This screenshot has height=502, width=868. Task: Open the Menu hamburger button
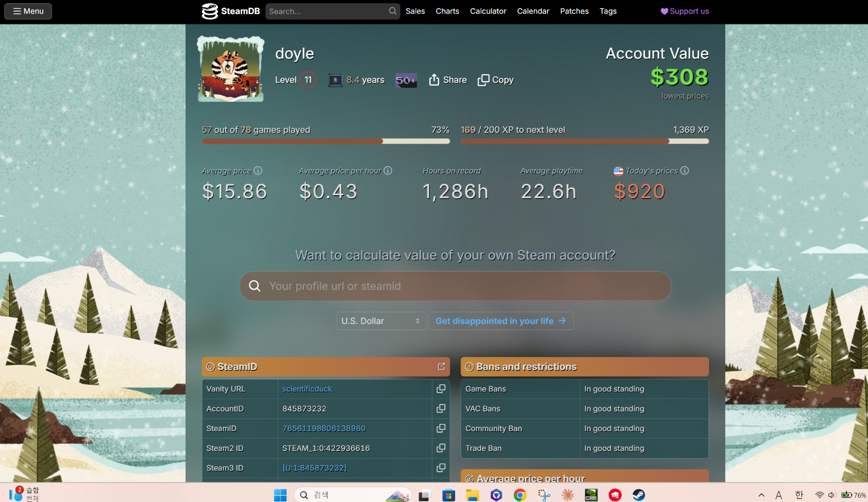28,11
